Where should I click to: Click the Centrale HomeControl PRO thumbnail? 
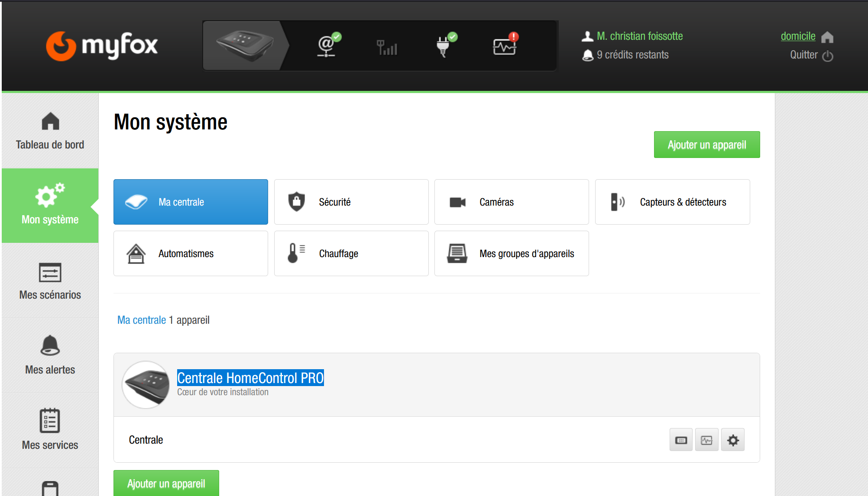pos(146,385)
